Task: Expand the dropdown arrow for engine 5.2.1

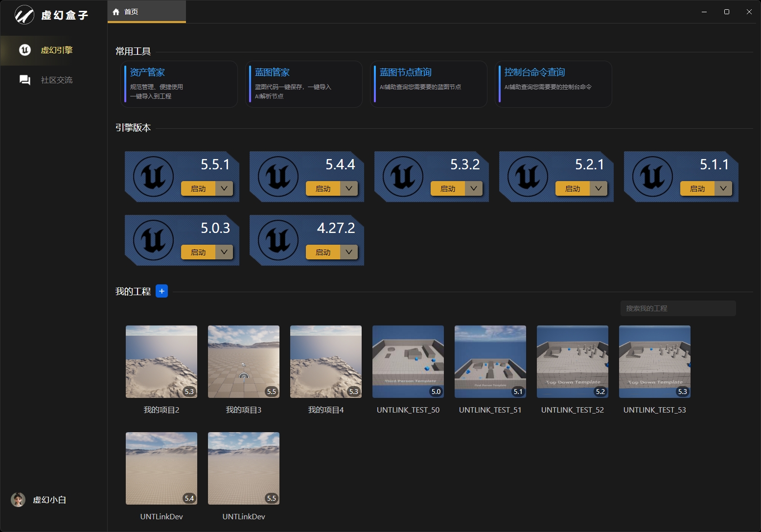Action: 599,188
